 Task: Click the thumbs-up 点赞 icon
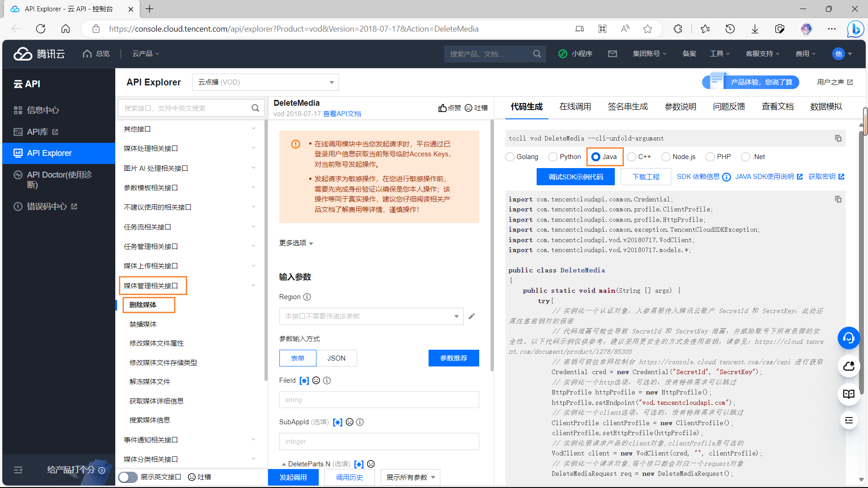pos(443,108)
